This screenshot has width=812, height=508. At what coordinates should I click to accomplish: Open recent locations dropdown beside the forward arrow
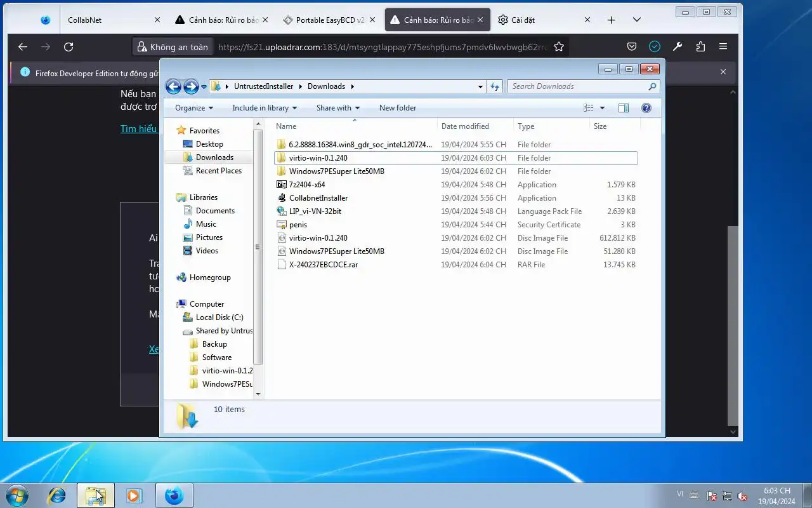point(204,87)
